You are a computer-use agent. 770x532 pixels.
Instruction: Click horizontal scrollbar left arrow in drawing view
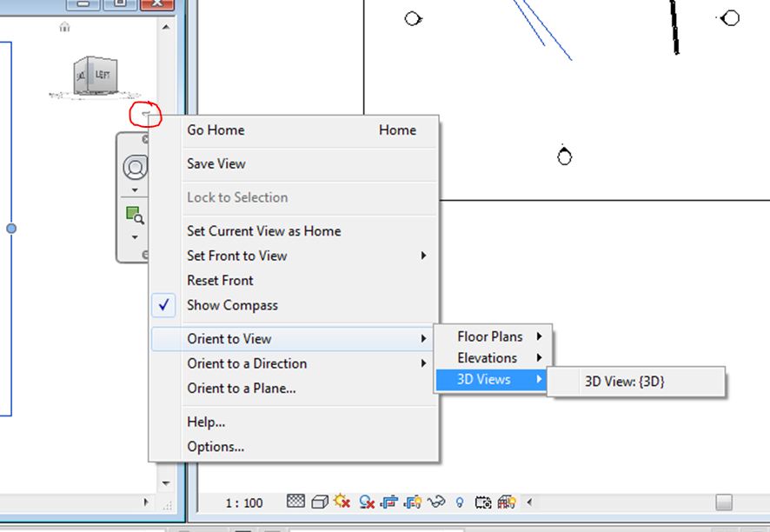(x=529, y=502)
